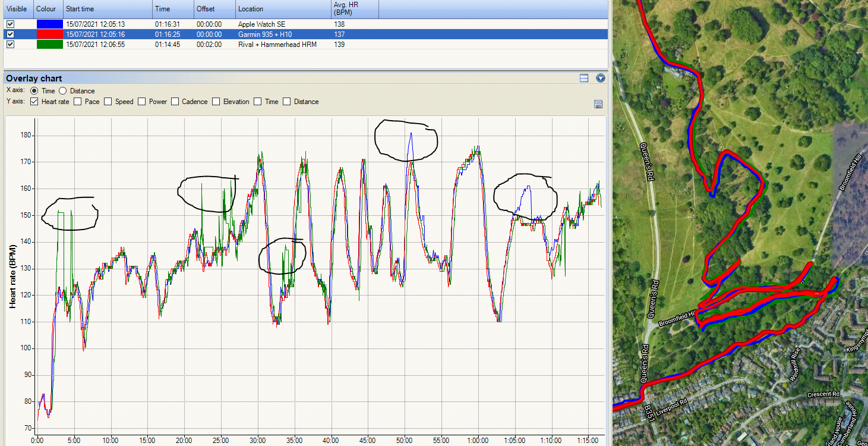Click the Overlay chart panel title
This screenshot has height=446, width=868.
(x=34, y=78)
